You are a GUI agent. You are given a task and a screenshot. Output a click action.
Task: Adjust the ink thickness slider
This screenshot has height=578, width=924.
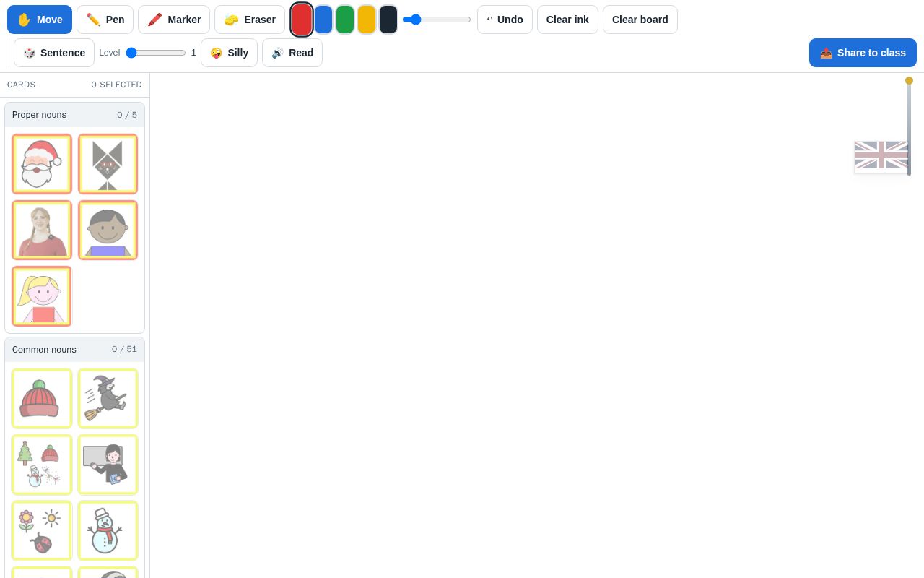point(437,20)
